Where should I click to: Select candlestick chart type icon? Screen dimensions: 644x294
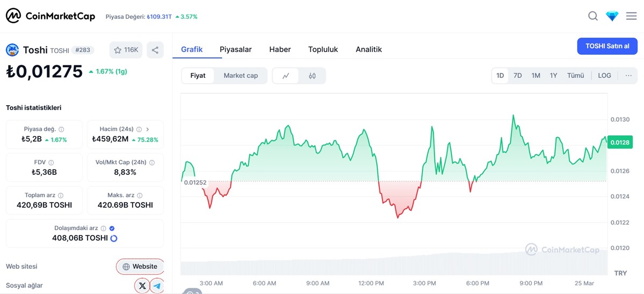pos(312,76)
